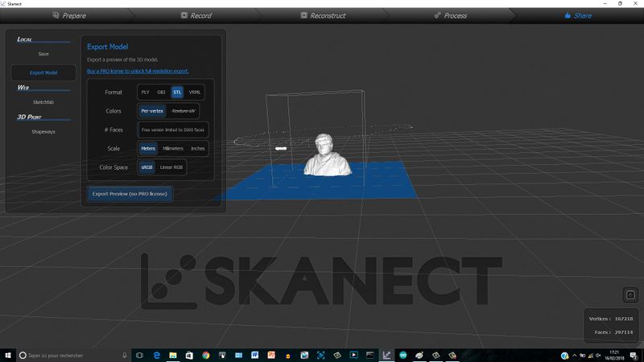Screen dimensions: 644x362
Task: Open File Explorer from the taskbar
Action: pyautogui.click(x=171, y=354)
